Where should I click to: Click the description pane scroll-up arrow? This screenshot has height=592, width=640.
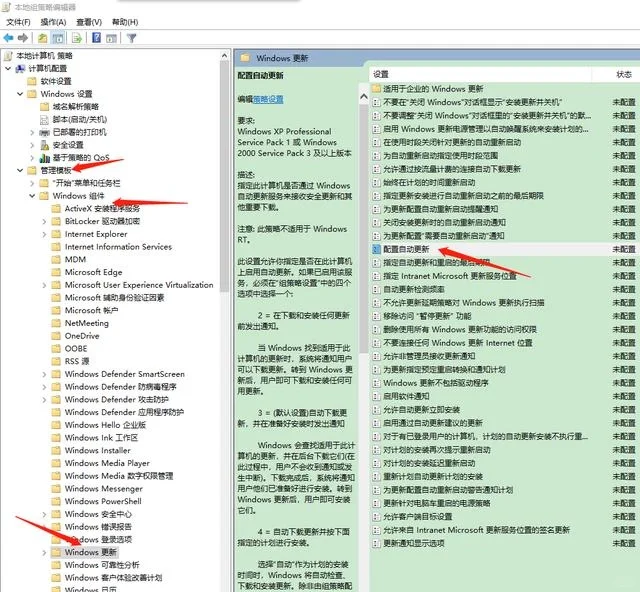pyautogui.click(x=364, y=97)
